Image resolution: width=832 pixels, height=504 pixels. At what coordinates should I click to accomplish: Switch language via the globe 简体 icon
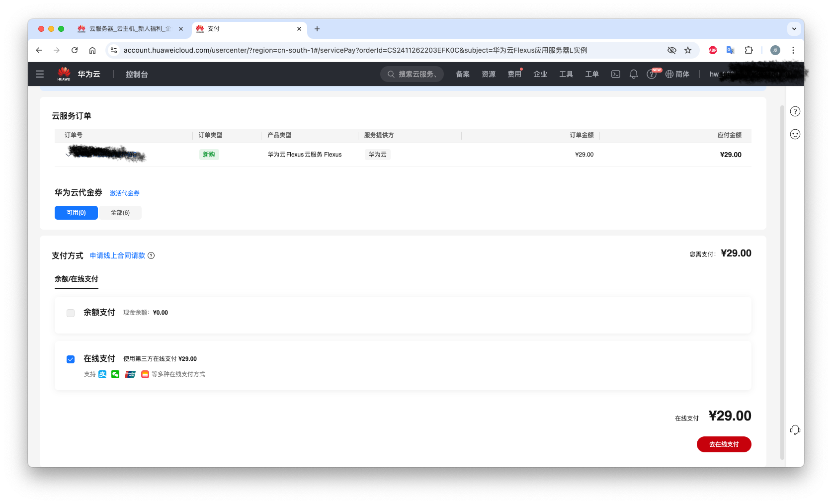point(677,74)
